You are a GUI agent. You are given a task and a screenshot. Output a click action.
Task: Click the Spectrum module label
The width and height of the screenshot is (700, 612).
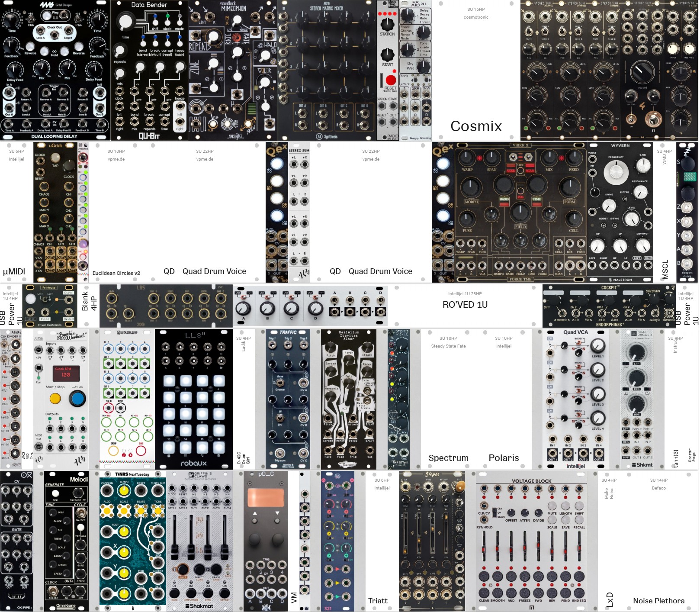pos(449,458)
